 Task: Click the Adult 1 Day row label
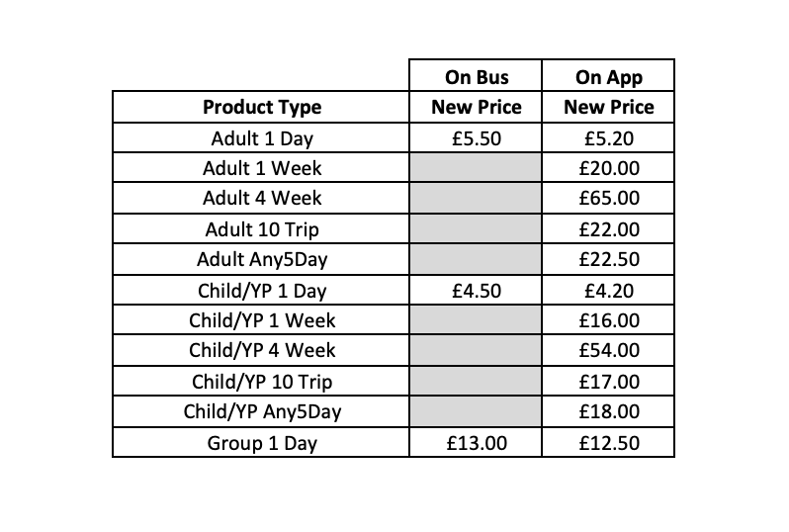click(262, 138)
